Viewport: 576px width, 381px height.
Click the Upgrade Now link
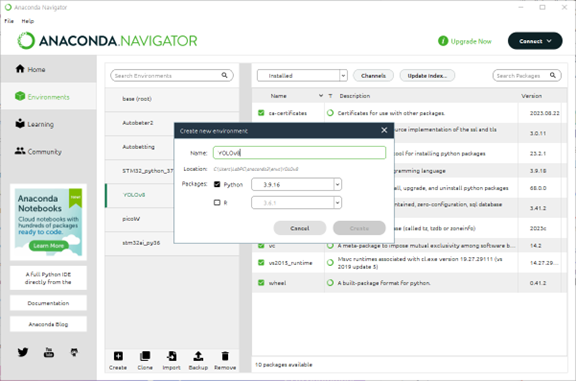tap(471, 41)
